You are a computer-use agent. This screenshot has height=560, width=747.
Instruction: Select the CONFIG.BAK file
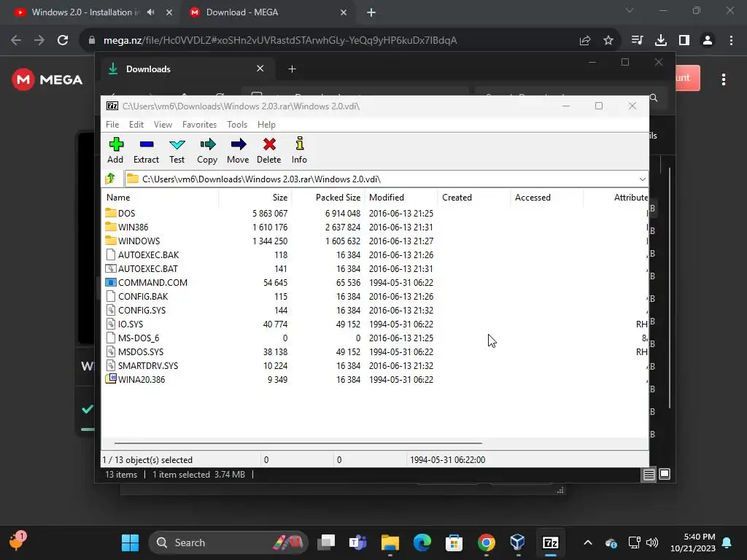(143, 296)
